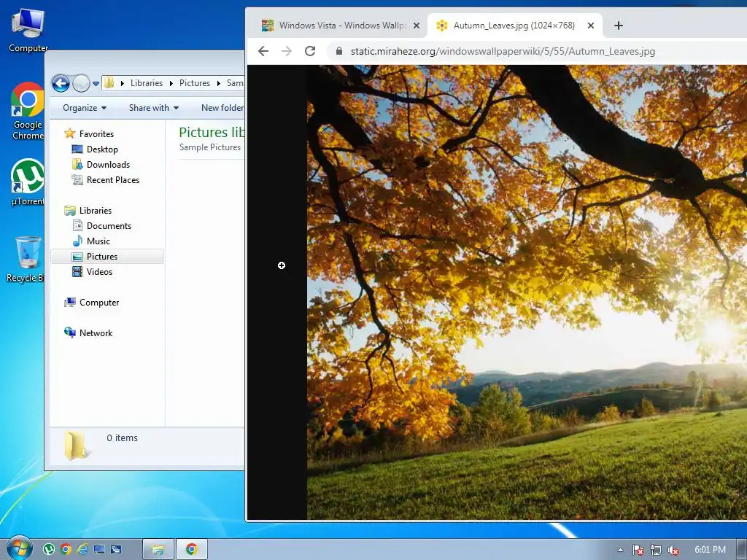The width and height of the screenshot is (747, 560).
Task: Click the Chrome forward arrow
Action: click(x=286, y=51)
